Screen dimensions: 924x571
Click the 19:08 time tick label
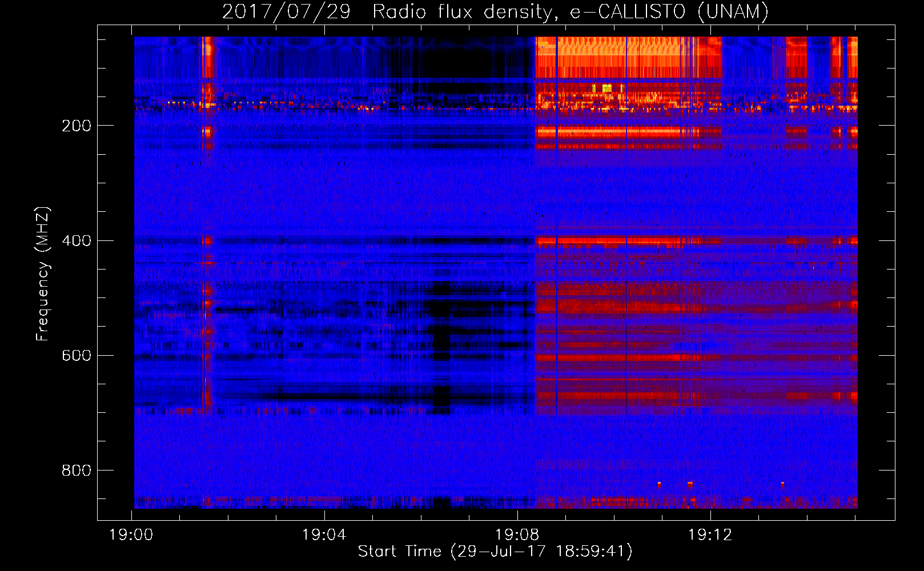517,535
